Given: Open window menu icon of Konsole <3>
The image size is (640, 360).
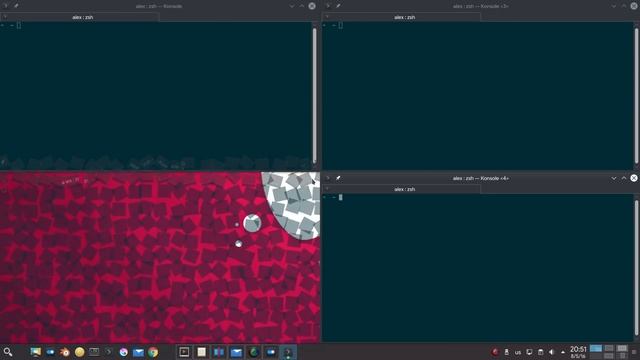Looking at the screenshot, I should [x=328, y=6].
